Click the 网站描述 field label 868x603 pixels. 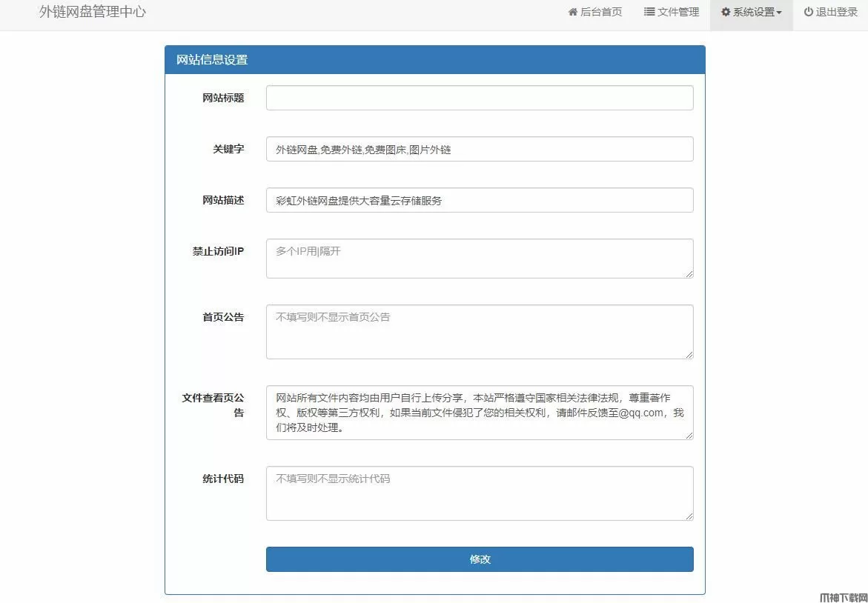click(223, 200)
